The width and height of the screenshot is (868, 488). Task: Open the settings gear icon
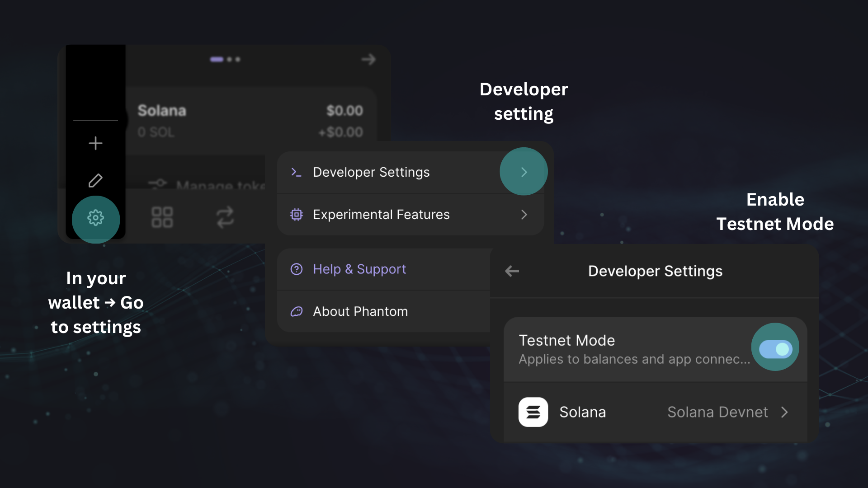[95, 218]
